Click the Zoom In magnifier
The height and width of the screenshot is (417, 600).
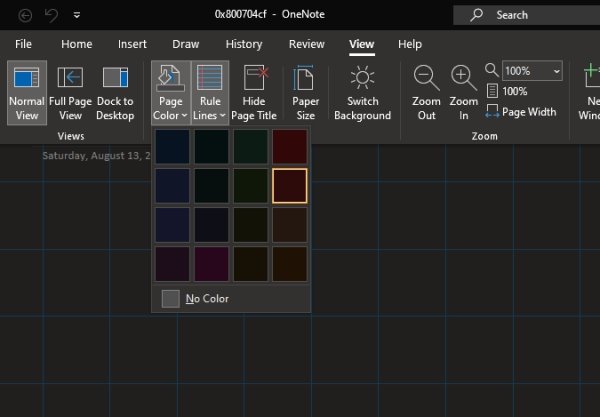pyautogui.click(x=463, y=79)
